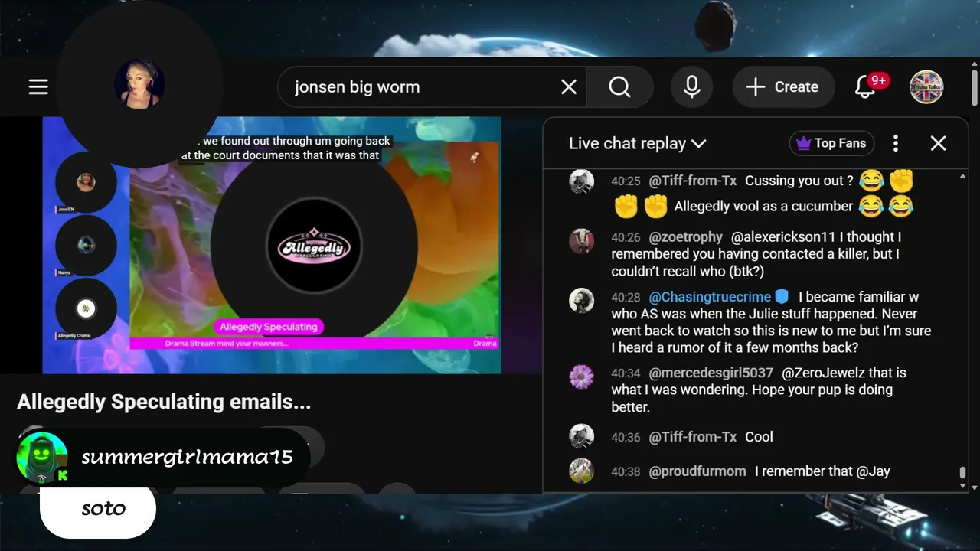Expand the Live chat replay dropdown
The height and width of the screenshot is (551, 980).
click(x=637, y=143)
